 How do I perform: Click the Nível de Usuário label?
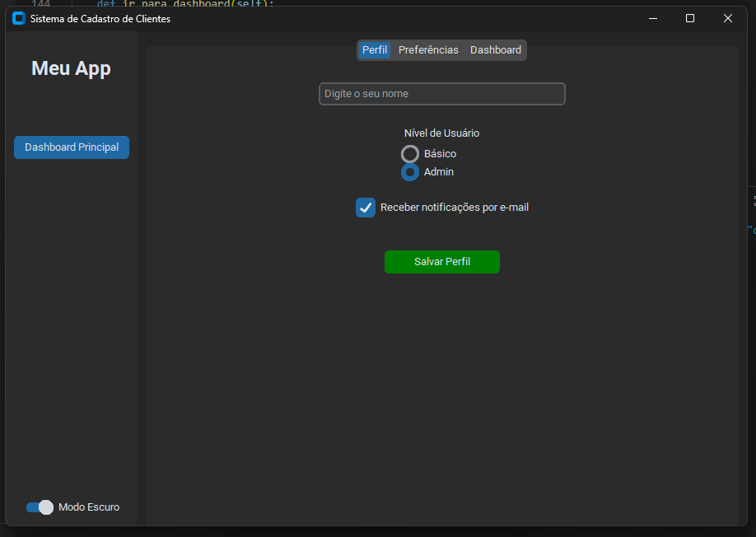[441, 133]
